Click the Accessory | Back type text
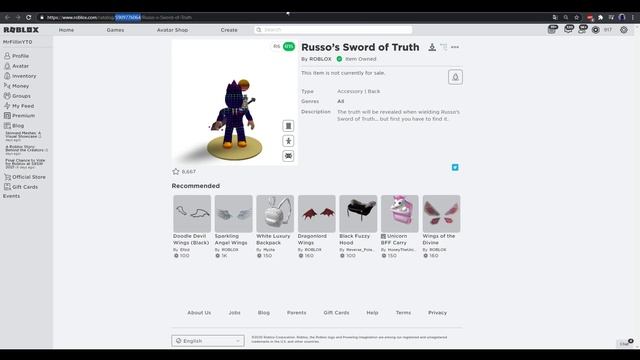Screen dimensions: 640x360 pyautogui.click(x=358, y=91)
